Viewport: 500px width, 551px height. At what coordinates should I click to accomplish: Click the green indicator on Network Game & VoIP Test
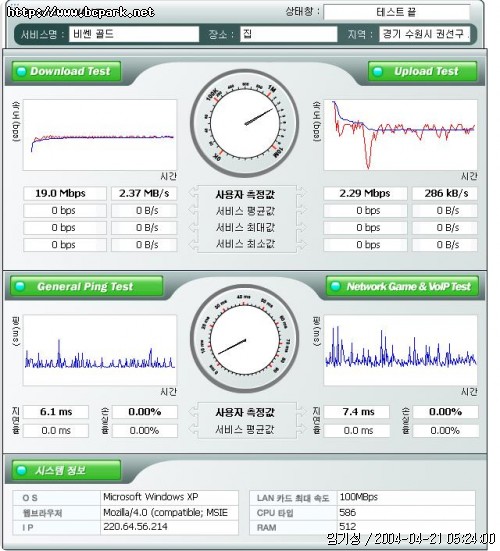(x=336, y=286)
